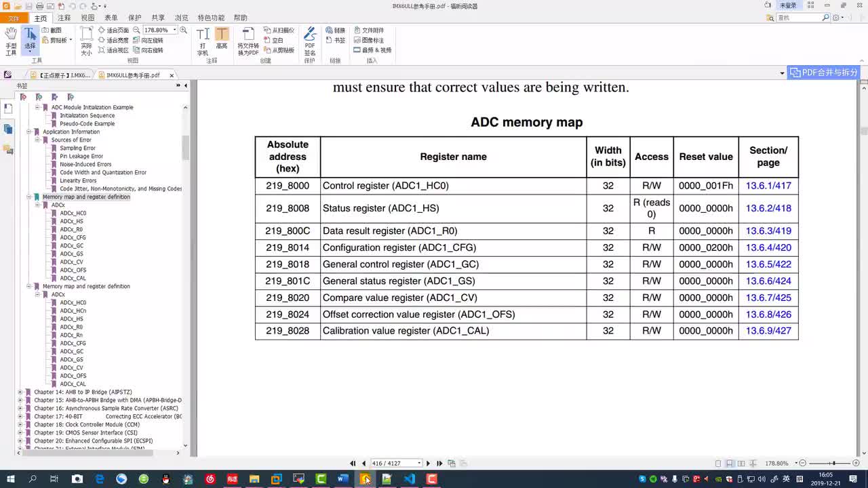Rotate view left (向左旋转)
Viewport: 868px width, 488px height.
[148, 40]
